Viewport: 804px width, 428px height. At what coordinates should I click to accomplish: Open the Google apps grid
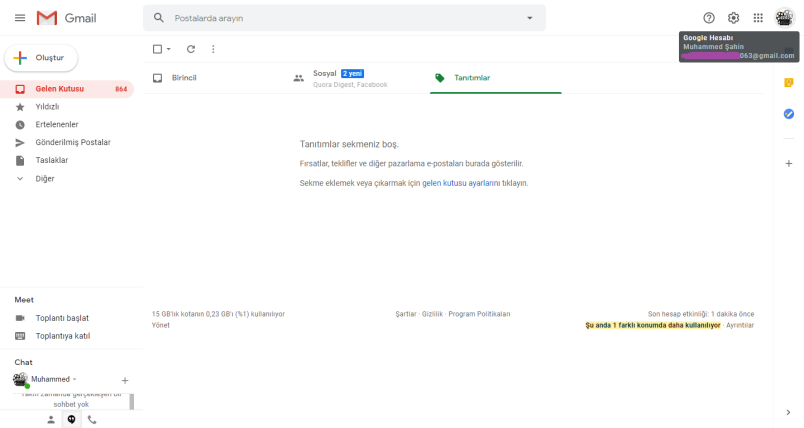[758, 18]
